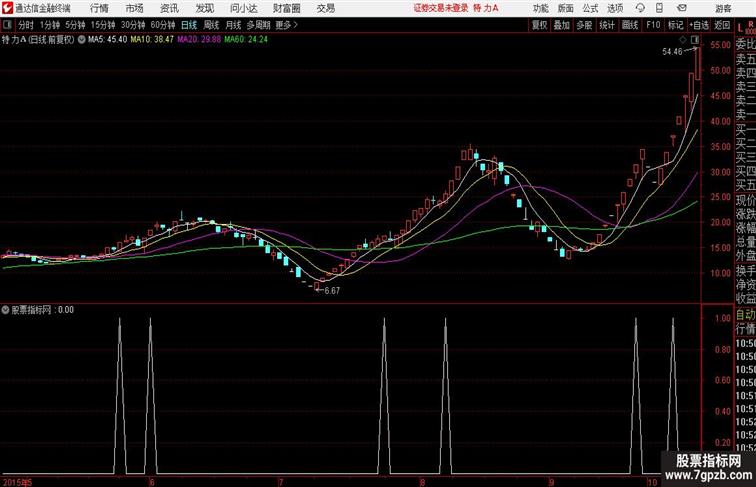Switch to 1分钟 period
Screen dimensions: 756x487
50,25
